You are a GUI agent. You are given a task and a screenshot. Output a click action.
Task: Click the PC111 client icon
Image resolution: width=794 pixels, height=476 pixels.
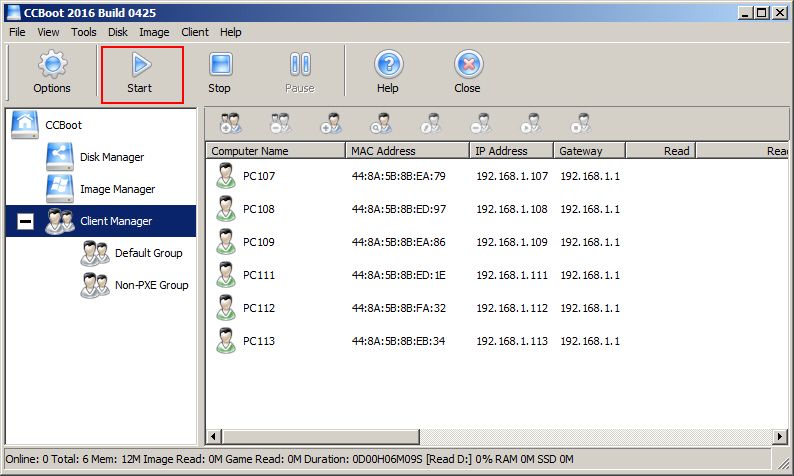point(226,274)
